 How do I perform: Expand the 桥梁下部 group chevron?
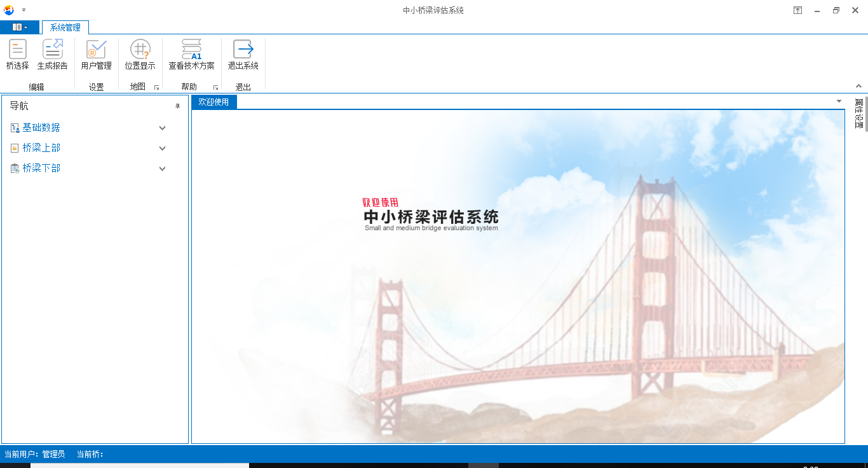pyautogui.click(x=162, y=169)
